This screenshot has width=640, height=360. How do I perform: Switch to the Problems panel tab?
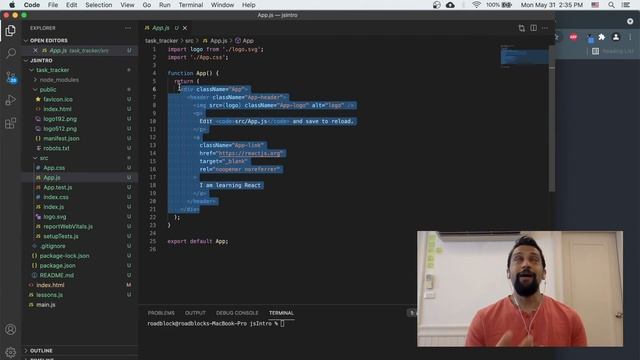[161, 313]
